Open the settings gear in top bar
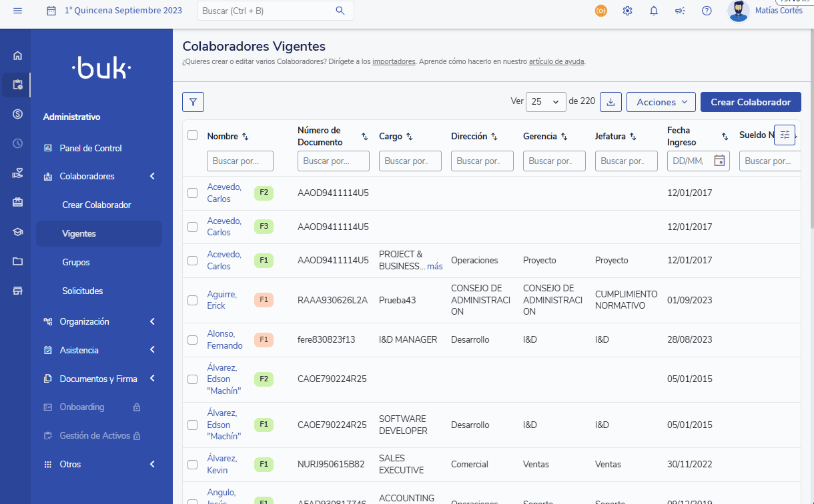The height and width of the screenshot is (504, 814). pyautogui.click(x=627, y=11)
